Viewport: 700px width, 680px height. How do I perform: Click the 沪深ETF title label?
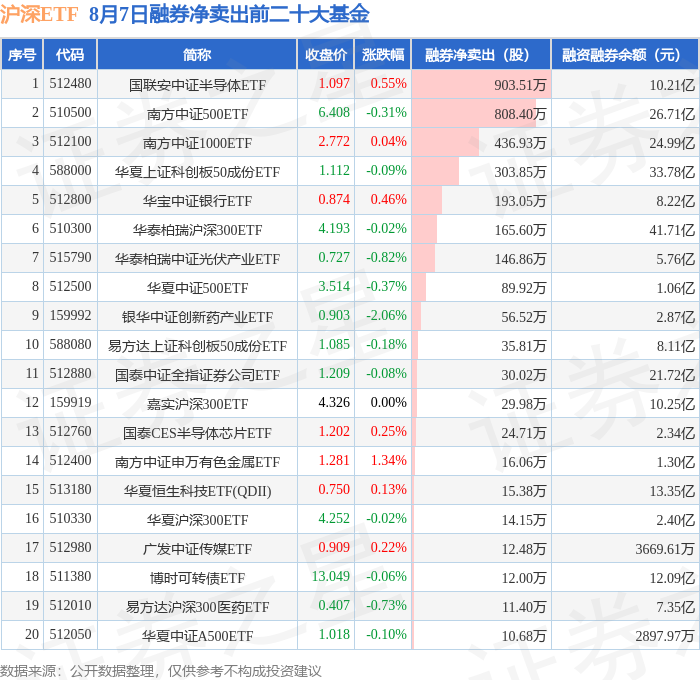39,14
